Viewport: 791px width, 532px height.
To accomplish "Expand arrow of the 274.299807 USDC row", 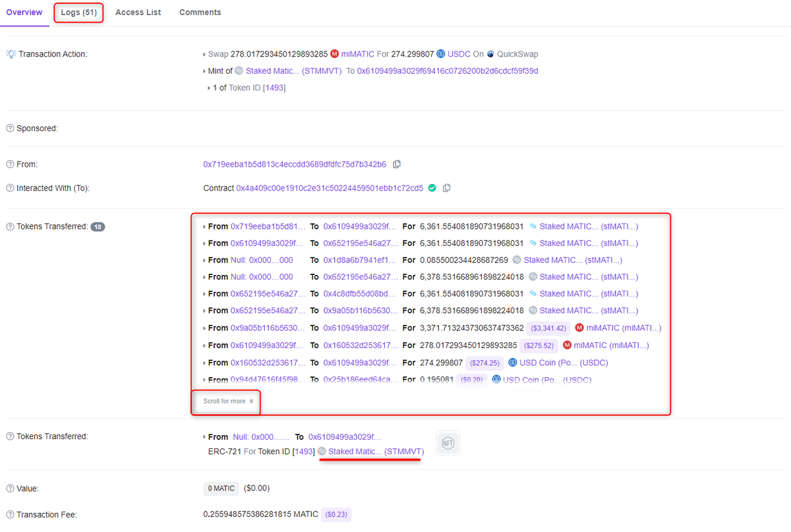I will 204,363.
